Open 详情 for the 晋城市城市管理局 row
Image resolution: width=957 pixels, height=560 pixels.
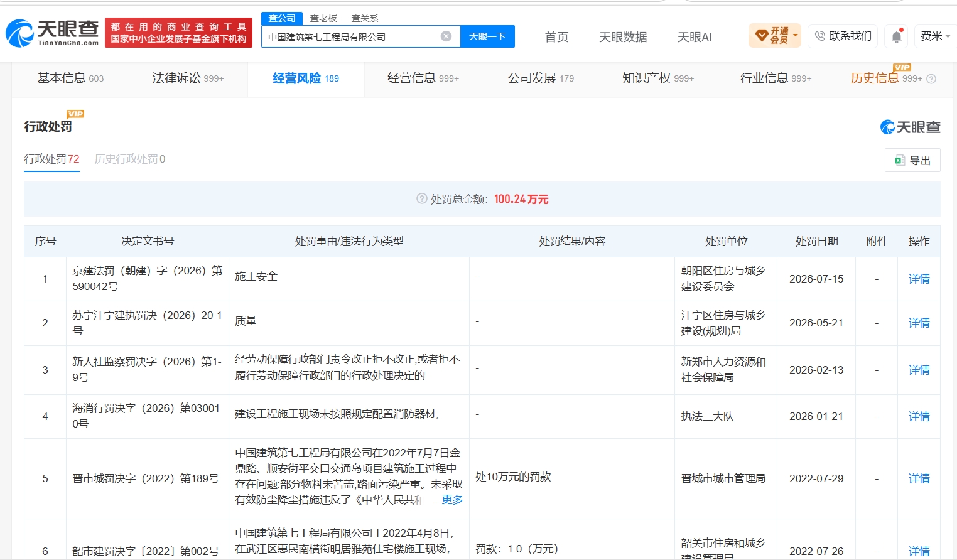[919, 478]
